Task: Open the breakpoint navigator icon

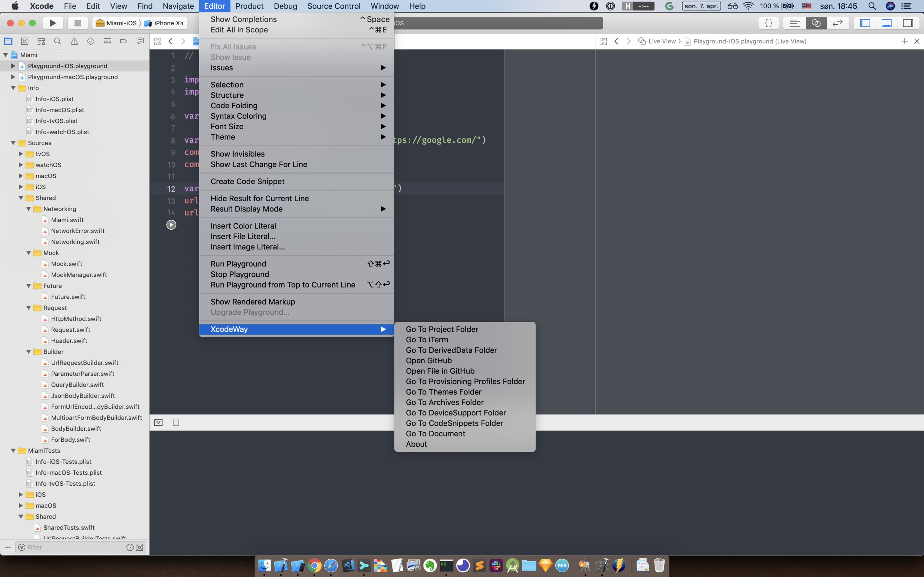Action: tap(123, 41)
